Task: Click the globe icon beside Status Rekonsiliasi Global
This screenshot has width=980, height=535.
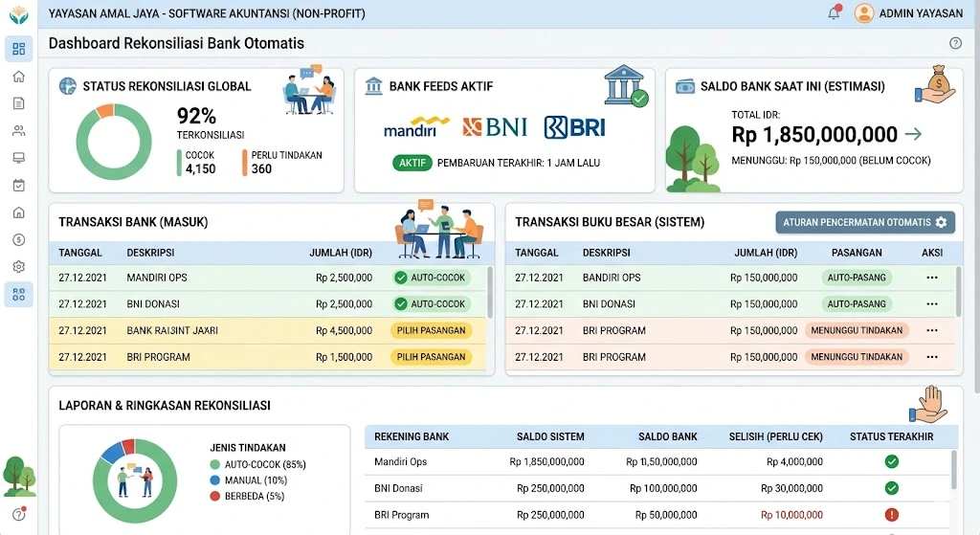Action: pyautogui.click(x=68, y=86)
